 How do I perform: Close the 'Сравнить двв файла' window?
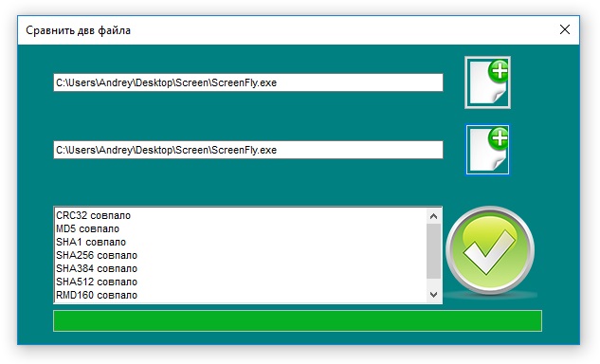(564, 29)
